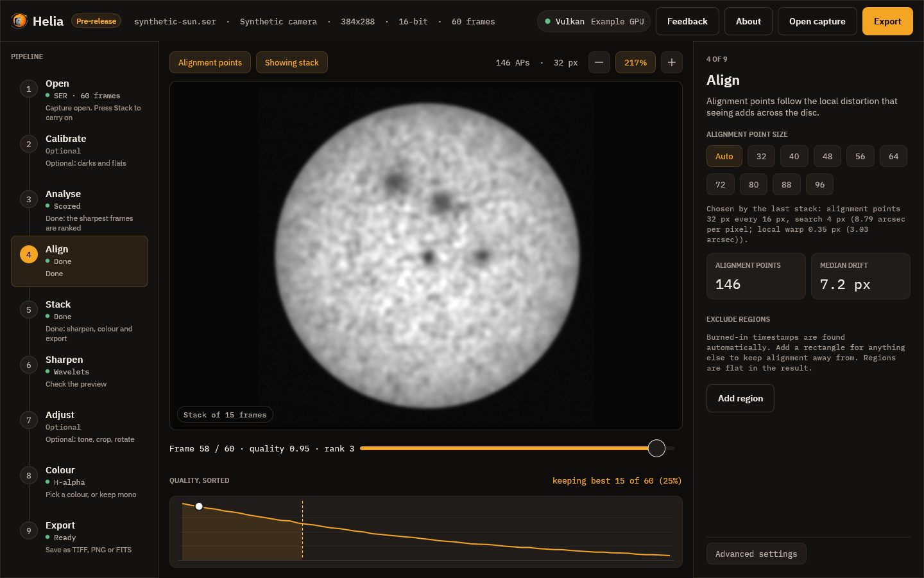Click the quality curve frame marker dot
Image resolution: width=924 pixels, height=578 pixels.
tap(199, 506)
